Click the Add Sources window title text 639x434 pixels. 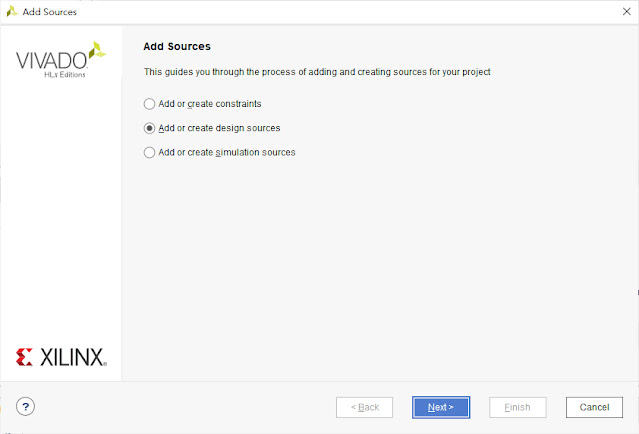(50, 12)
